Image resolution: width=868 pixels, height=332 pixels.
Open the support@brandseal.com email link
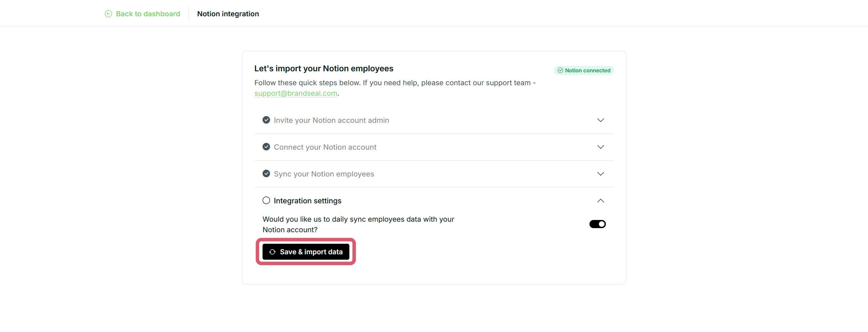[295, 93]
